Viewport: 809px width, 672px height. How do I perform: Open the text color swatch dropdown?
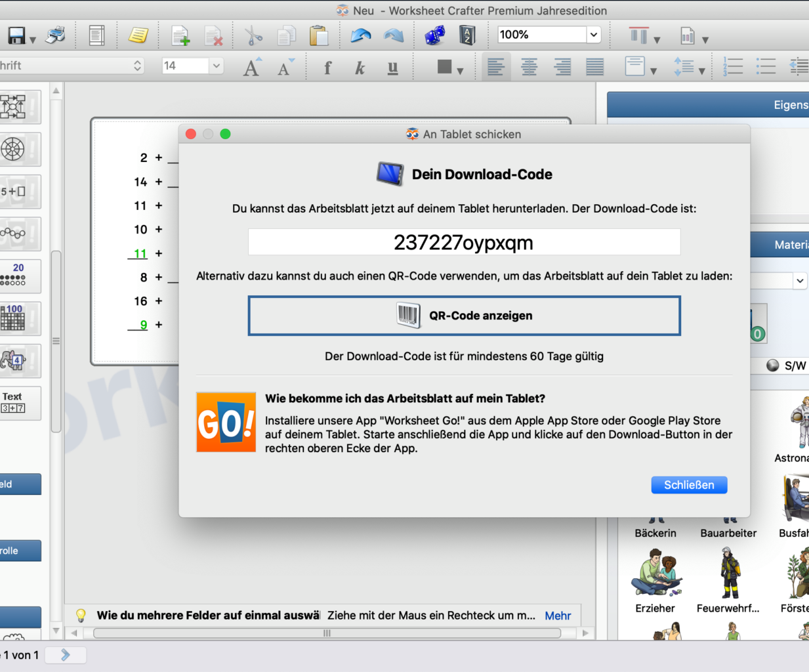(x=459, y=70)
